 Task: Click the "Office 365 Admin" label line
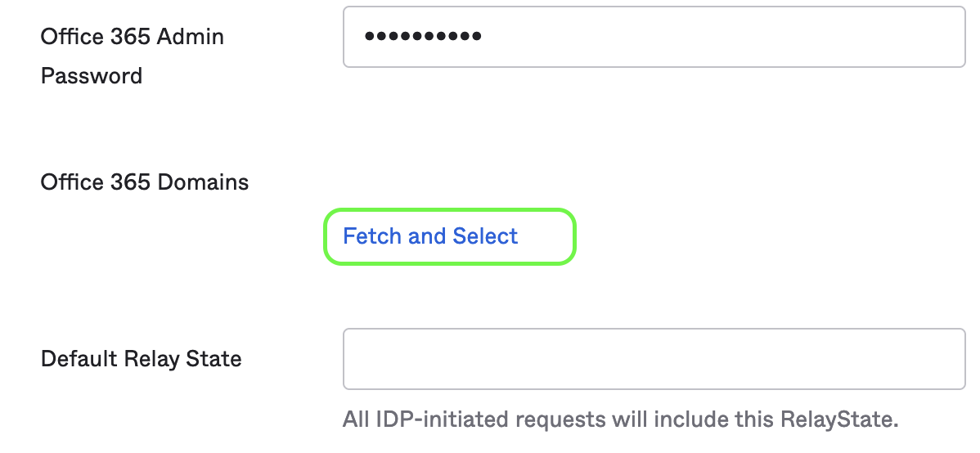(x=132, y=37)
